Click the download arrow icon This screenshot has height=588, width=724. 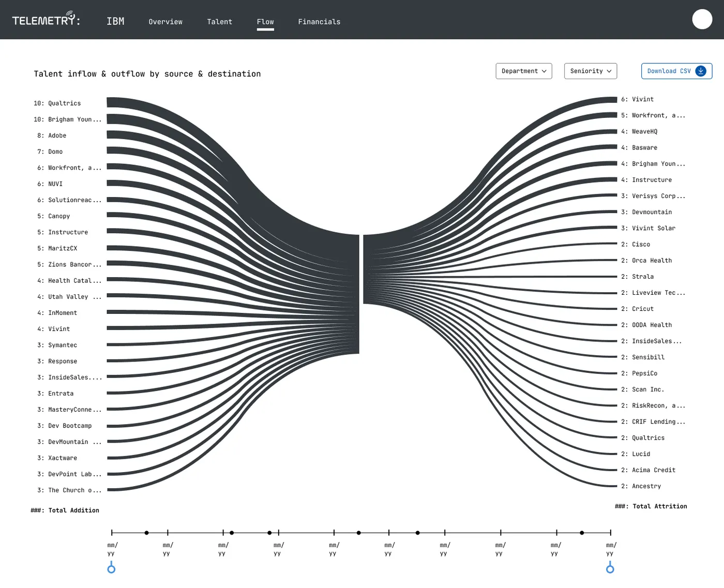pos(701,71)
